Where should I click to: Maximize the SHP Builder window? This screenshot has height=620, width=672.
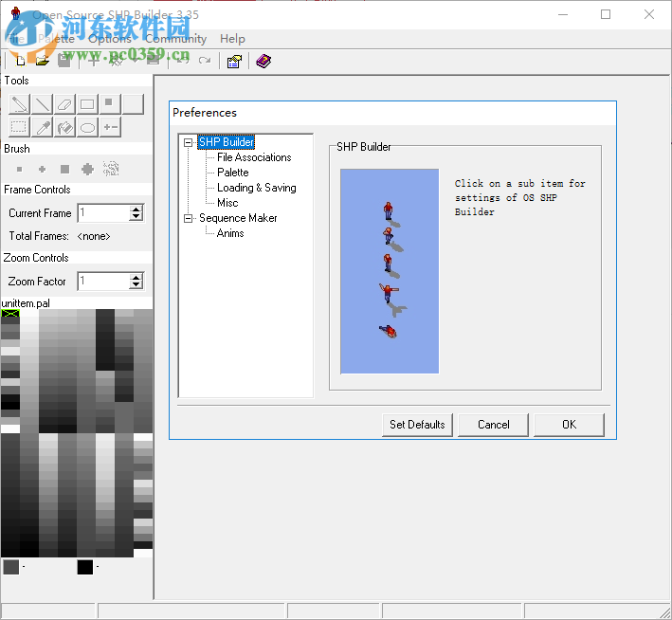(x=606, y=14)
